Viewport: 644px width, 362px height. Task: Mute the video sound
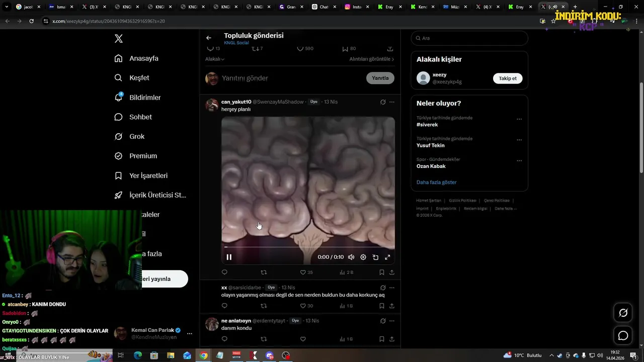pyautogui.click(x=351, y=257)
